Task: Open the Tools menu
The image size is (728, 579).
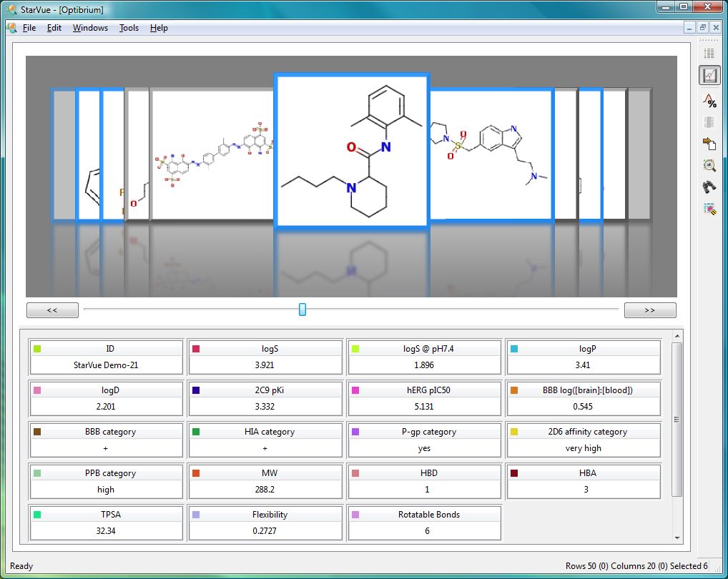Action: [129, 28]
